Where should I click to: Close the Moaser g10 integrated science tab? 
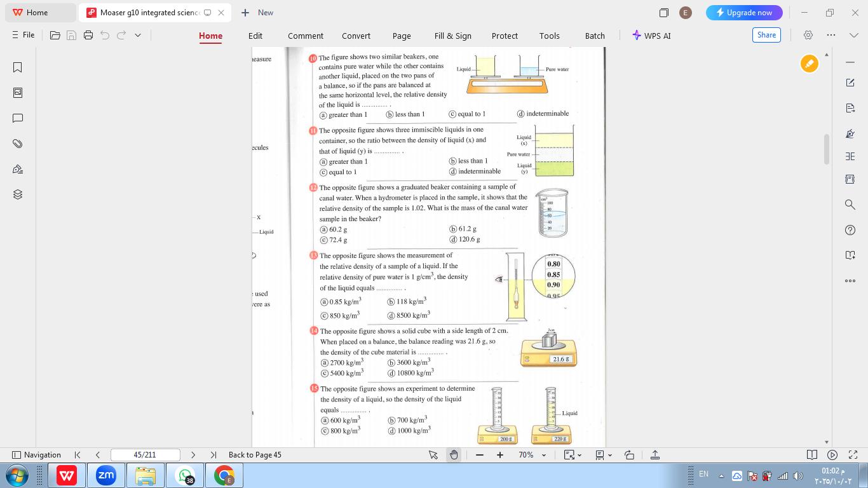coord(221,13)
